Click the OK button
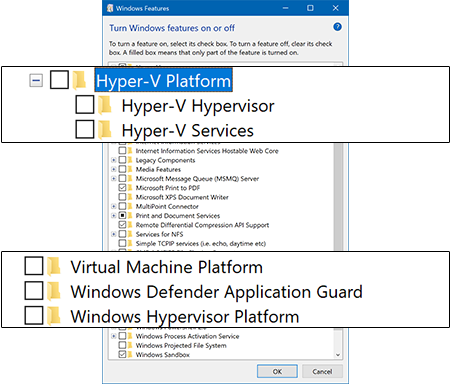451x384 pixels. pyautogui.click(x=277, y=371)
